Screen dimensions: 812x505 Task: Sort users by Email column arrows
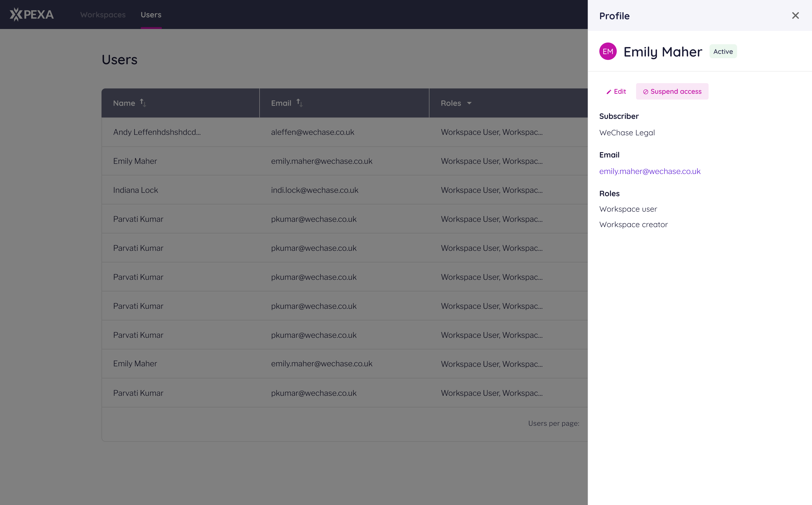pyautogui.click(x=300, y=103)
